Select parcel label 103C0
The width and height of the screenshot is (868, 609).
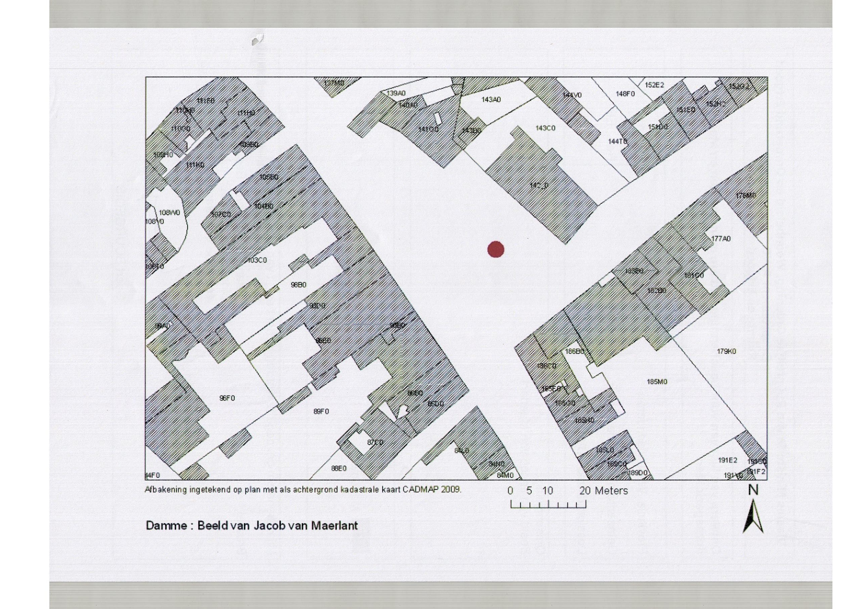(257, 260)
